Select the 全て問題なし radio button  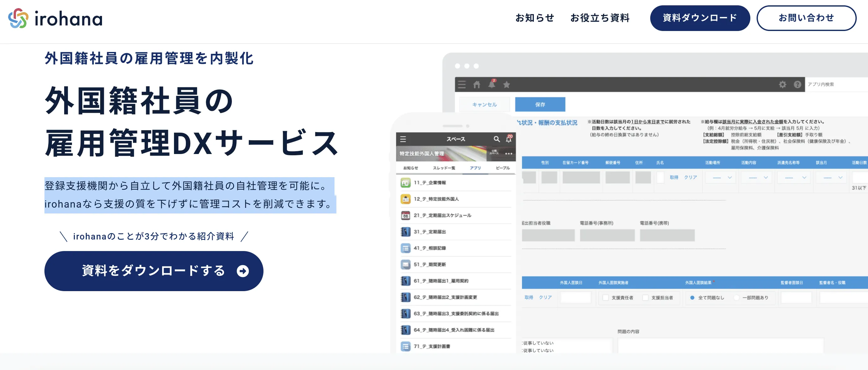692,298
